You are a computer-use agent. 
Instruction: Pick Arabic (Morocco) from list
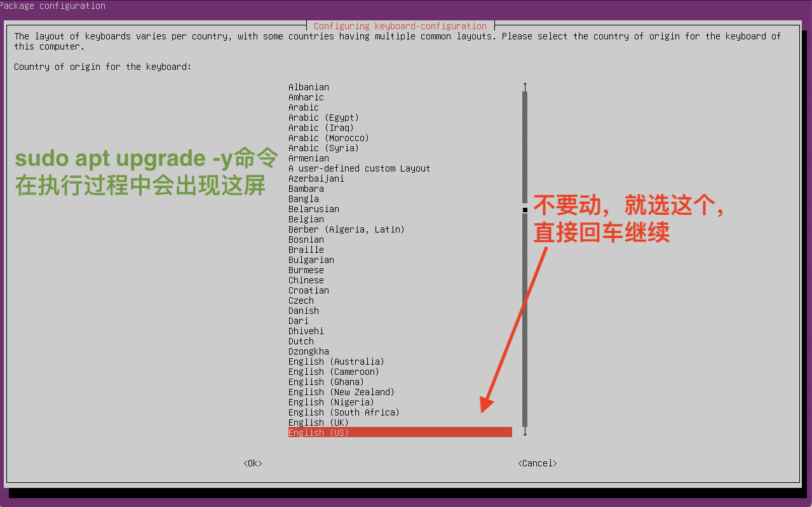click(329, 138)
